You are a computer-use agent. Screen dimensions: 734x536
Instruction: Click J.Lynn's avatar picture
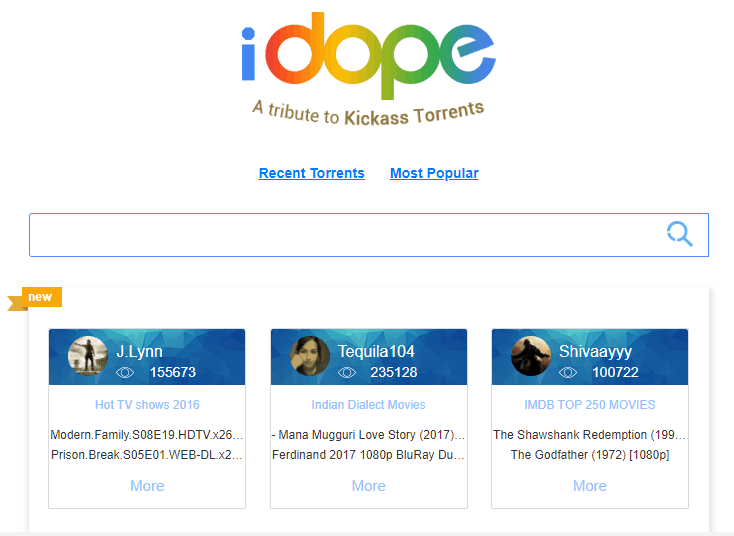click(88, 356)
